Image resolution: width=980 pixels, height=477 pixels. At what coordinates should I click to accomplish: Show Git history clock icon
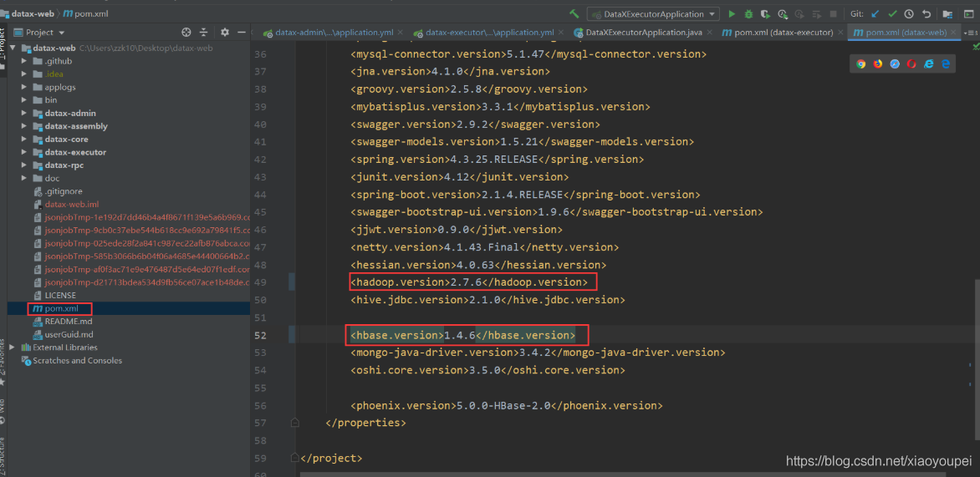click(910, 13)
